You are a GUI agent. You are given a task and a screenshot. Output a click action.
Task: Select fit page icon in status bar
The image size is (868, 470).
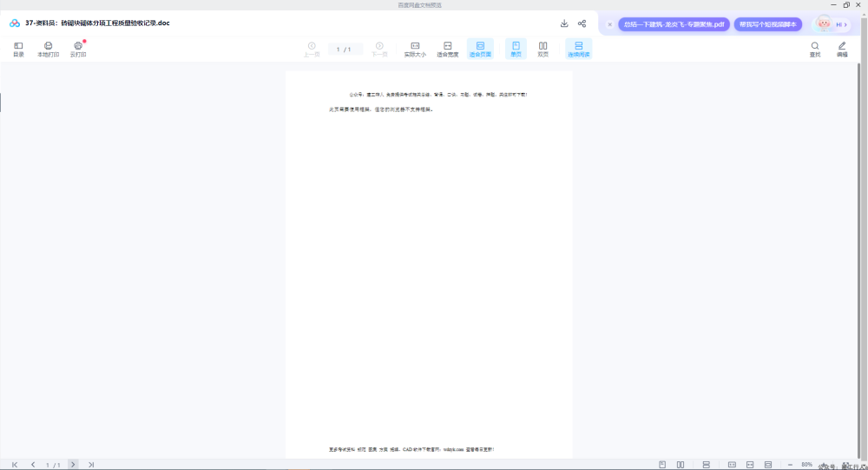click(768, 465)
